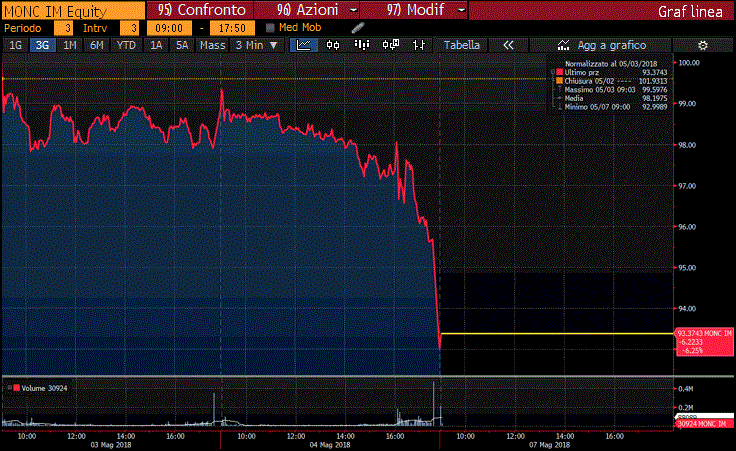Collapse panel with double chevron icon

click(x=508, y=45)
